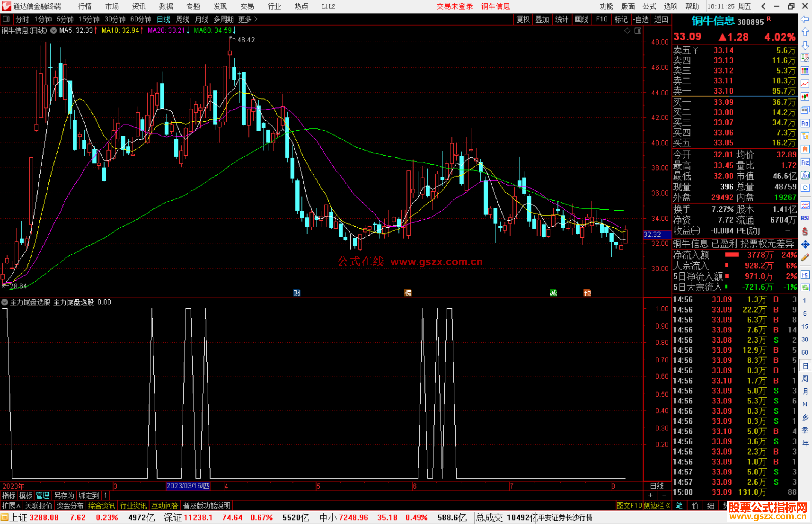This screenshot has height=524, width=812.
Task: Switch sidebar period to 15 minutes
Action: [x=804, y=326]
